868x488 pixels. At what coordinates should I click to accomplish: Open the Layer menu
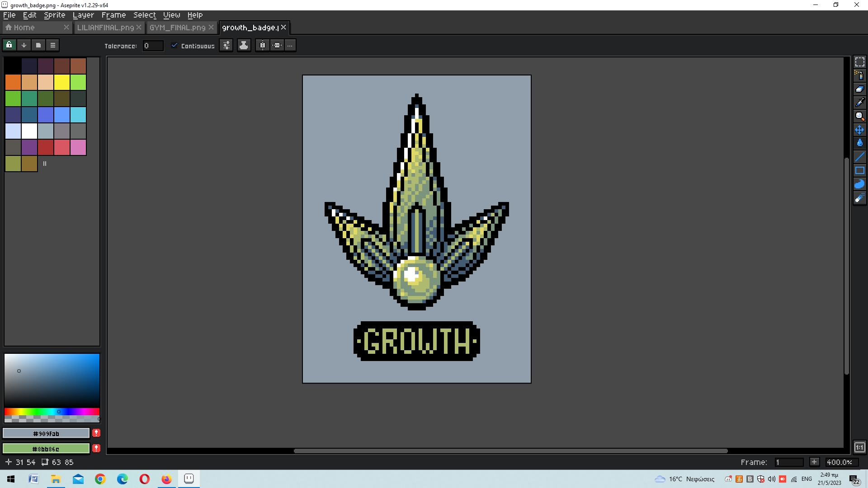click(x=83, y=15)
